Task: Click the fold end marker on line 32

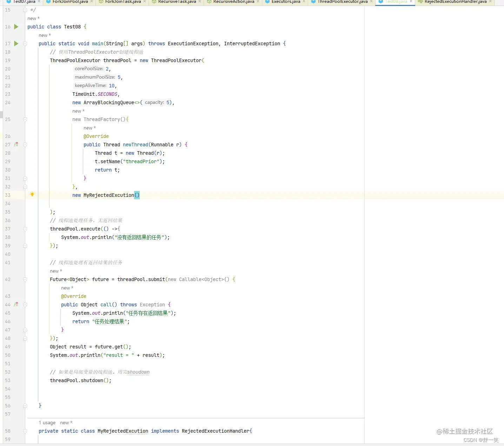Action: coord(25,187)
